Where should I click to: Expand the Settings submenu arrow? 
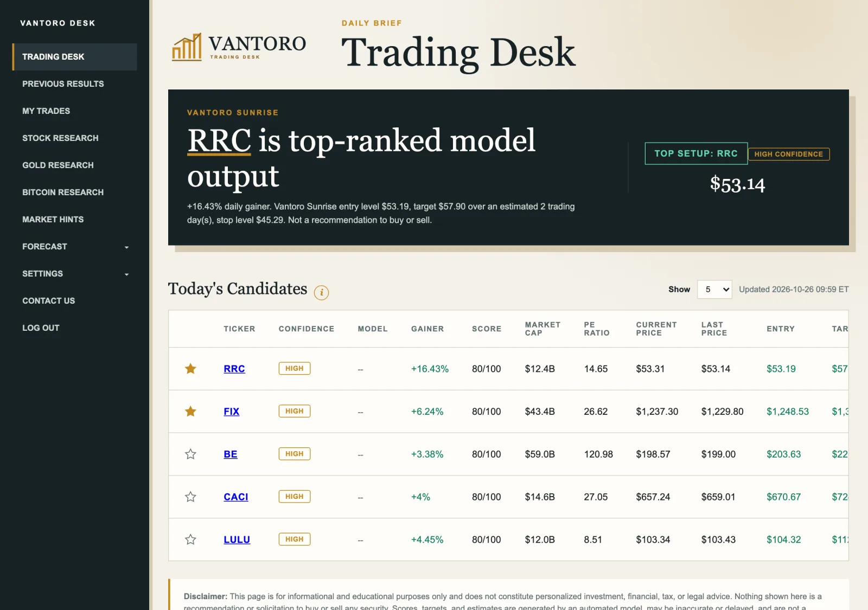click(x=126, y=274)
